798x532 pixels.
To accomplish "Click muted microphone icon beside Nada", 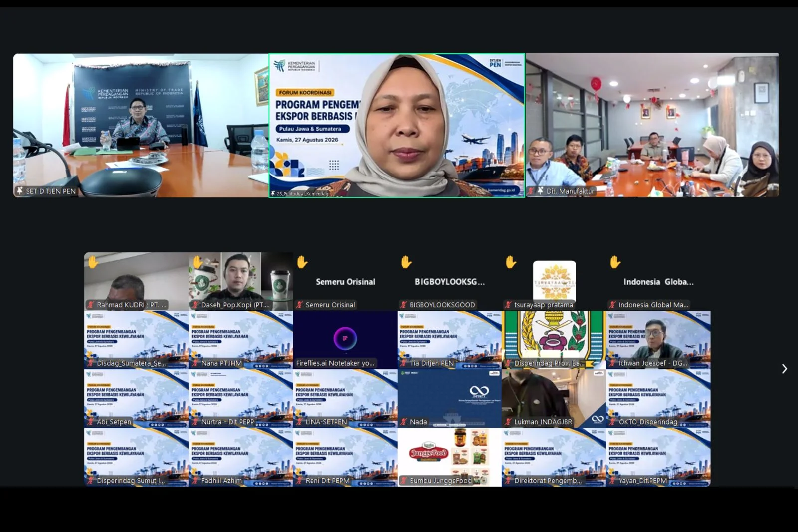I will (404, 422).
